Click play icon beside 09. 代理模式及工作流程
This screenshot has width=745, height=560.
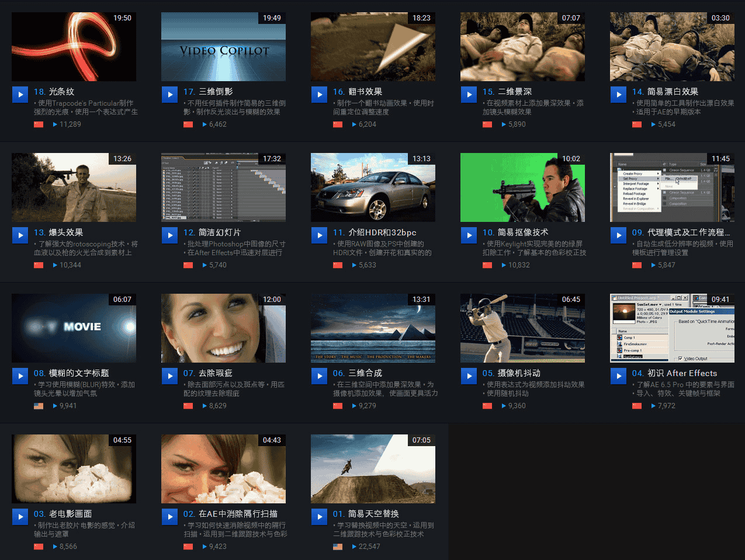pyautogui.click(x=618, y=235)
